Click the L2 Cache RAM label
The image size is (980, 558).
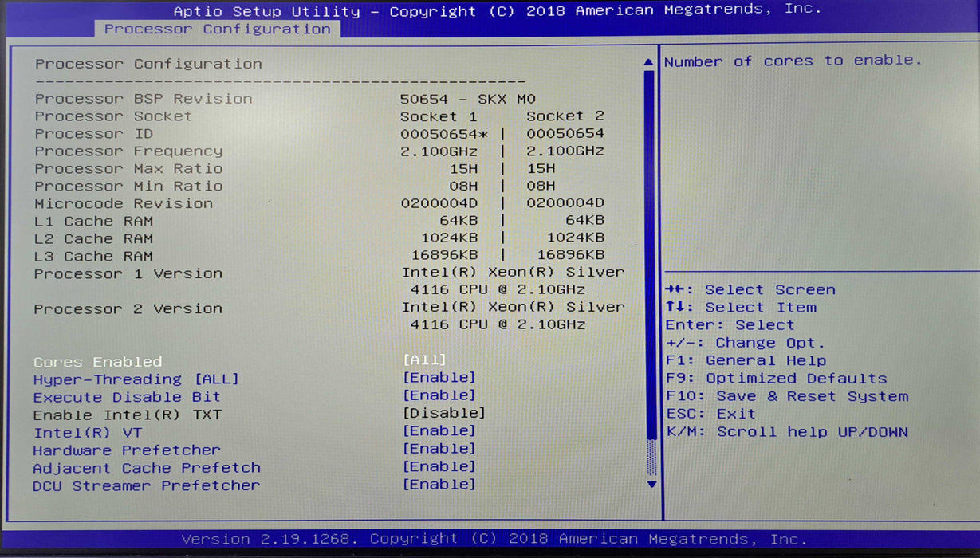click(93, 239)
